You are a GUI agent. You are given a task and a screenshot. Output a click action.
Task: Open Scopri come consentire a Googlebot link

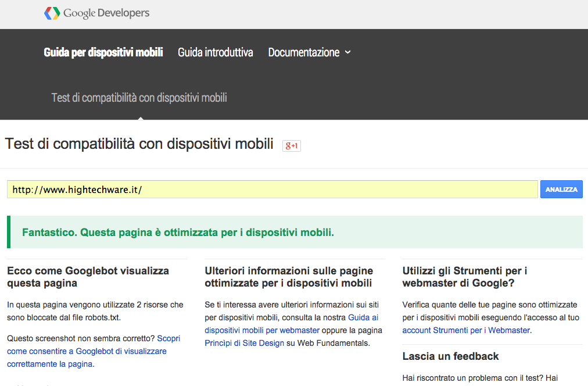pyautogui.click(x=94, y=351)
